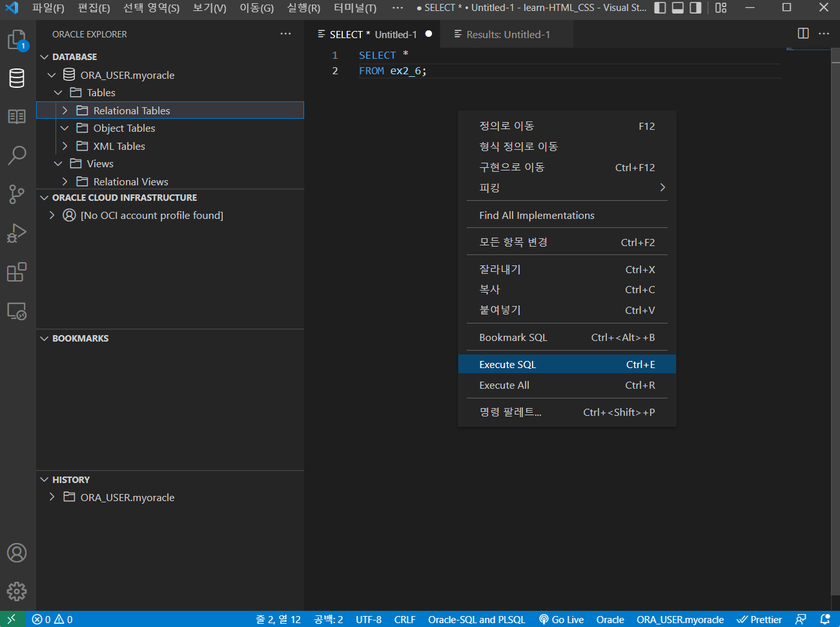
Task: Open Manage settings gear
Action: (x=17, y=591)
